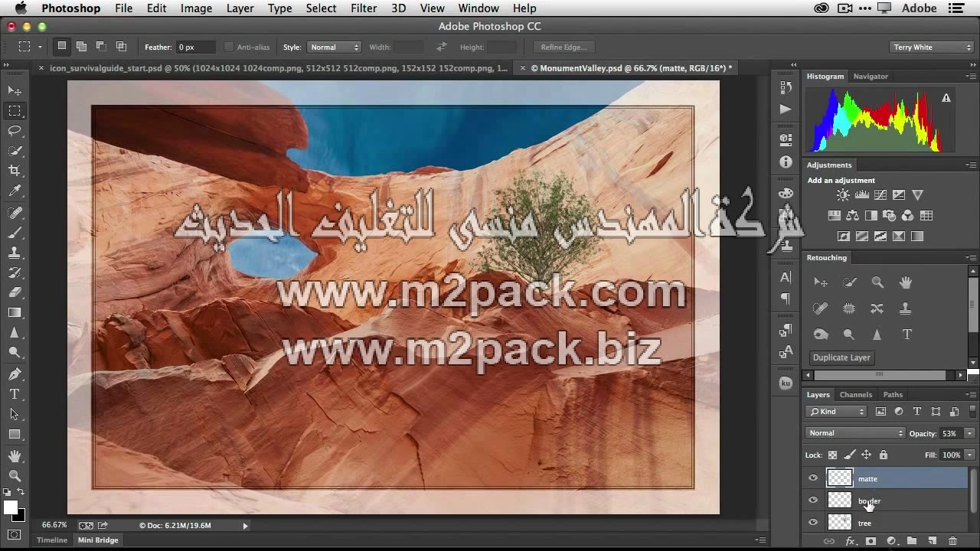Open the tool preset picker arrow
This screenshot has width=980, height=551.
[x=40, y=47]
